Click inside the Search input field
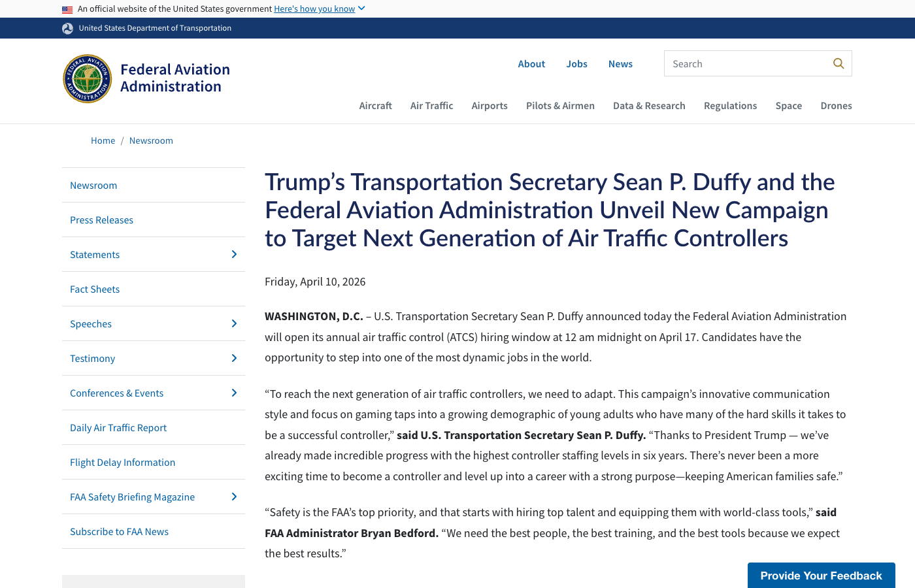 coord(745,63)
